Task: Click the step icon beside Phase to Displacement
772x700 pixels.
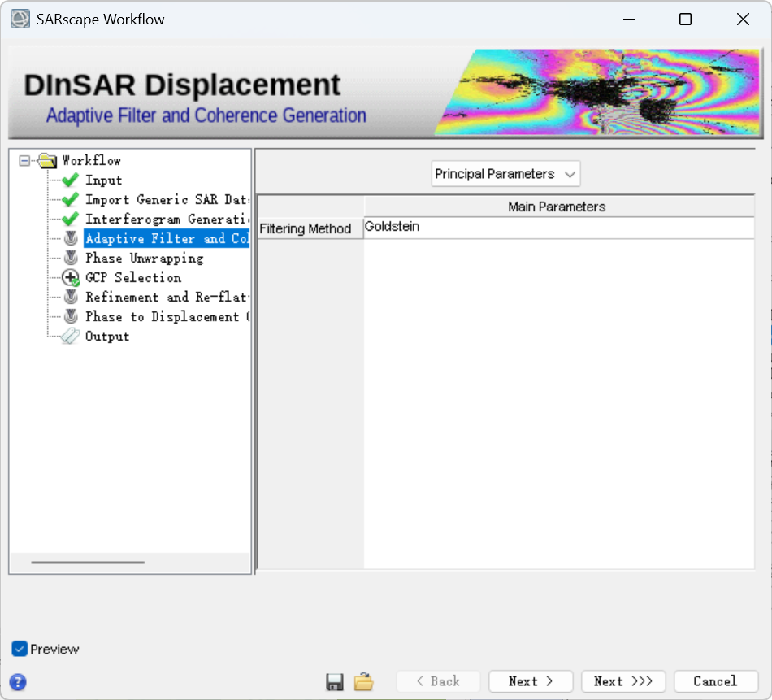Action: click(x=71, y=316)
